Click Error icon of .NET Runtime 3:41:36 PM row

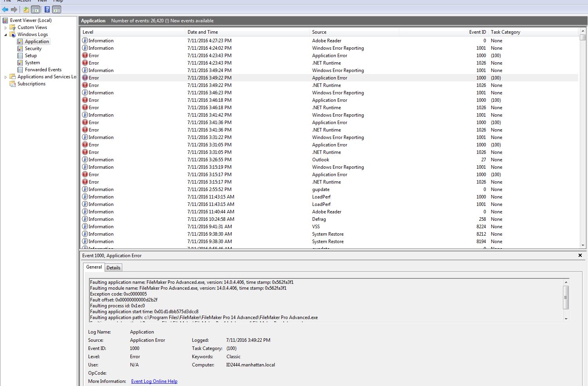click(85, 130)
